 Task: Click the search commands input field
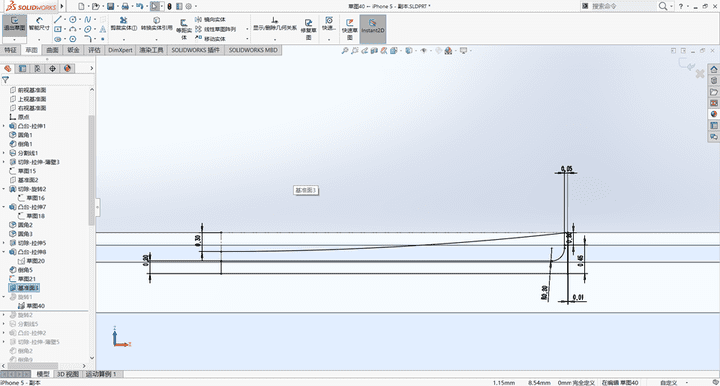(624, 6)
